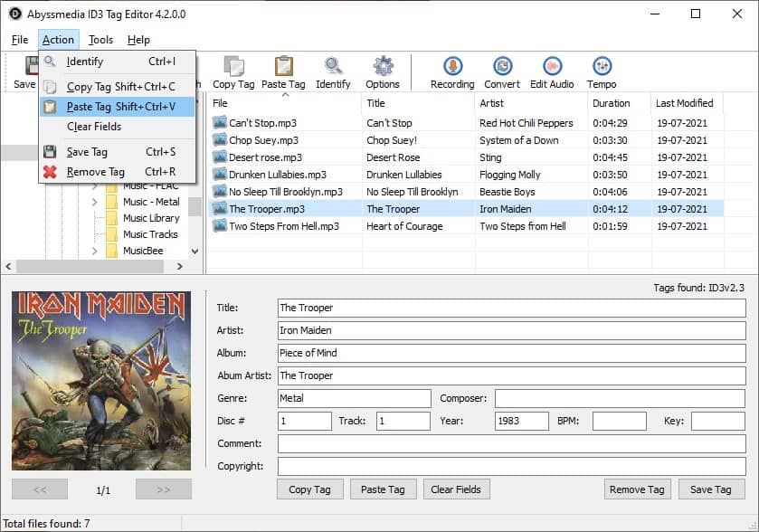
Task: Choose Remove Tag Ctrl+R menu entry
Action: (x=117, y=172)
